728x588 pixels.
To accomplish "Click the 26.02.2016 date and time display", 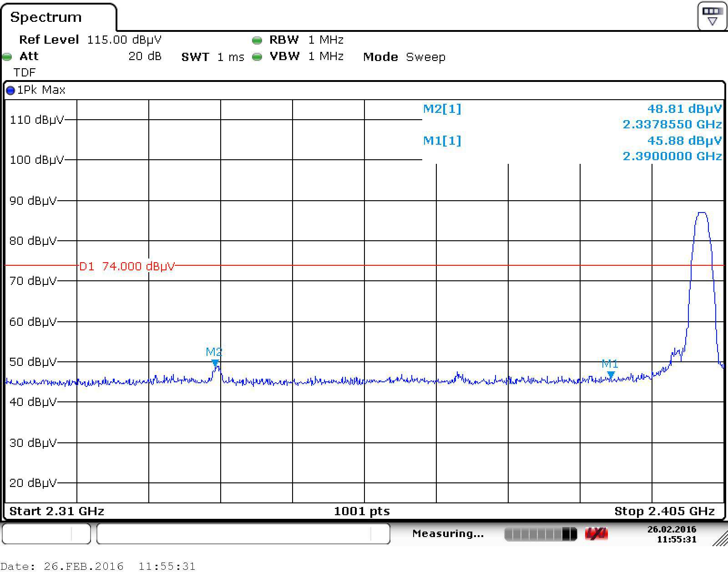I will [672, 534].
